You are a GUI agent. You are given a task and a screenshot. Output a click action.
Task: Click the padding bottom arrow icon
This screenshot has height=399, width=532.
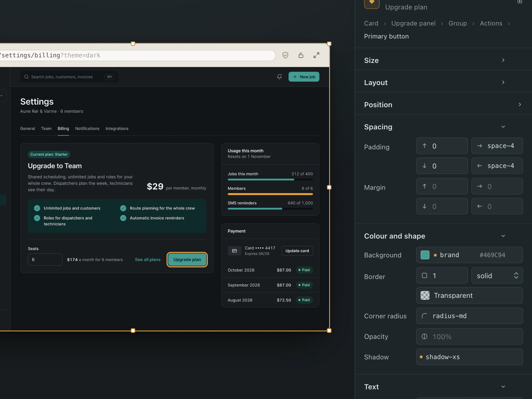point(424,166)
